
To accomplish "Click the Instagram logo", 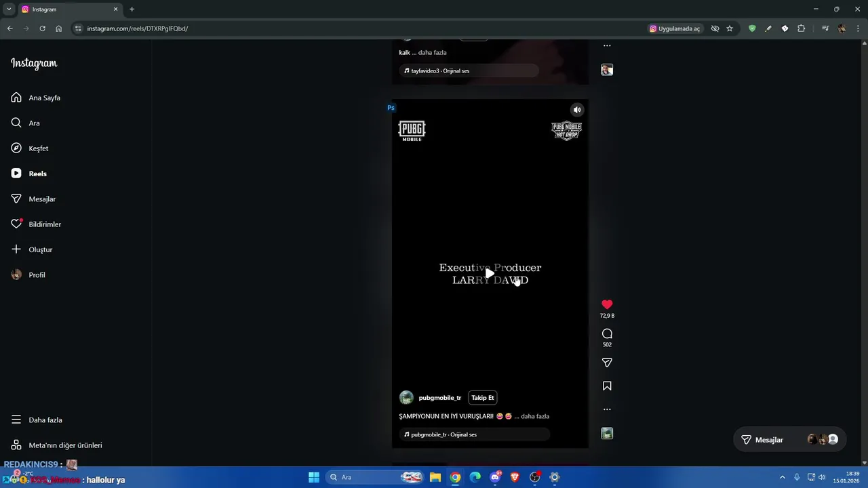I will pyautogui.click(x=34, y=63).
